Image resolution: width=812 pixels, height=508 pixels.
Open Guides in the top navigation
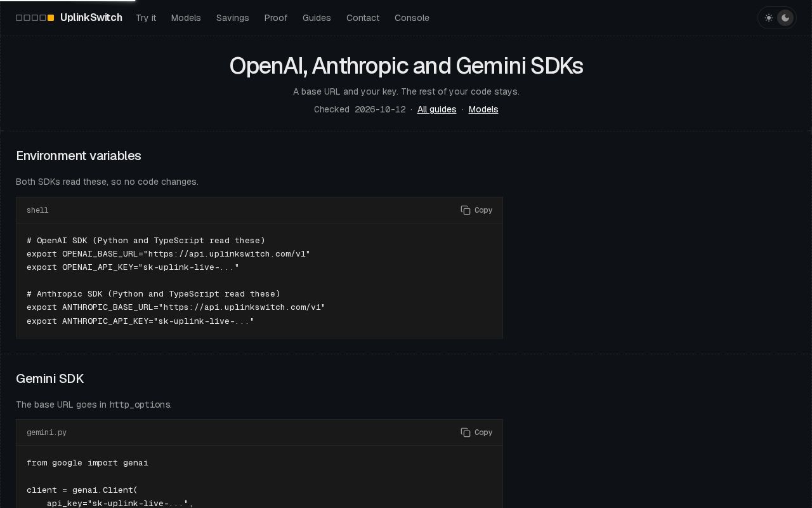coord(317,18)
